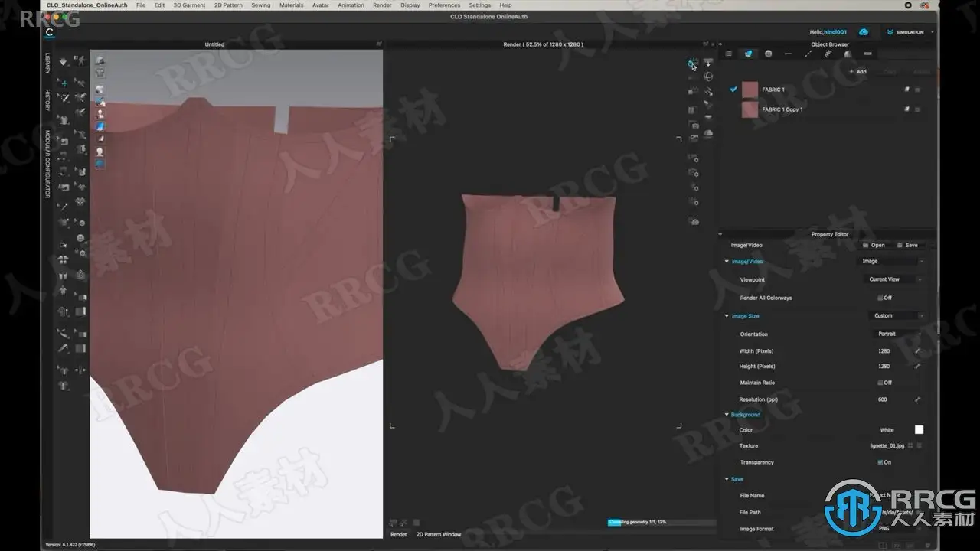Disable the Transparency checkbox
Image resolution: width=980 pixels, height=551 pixels.
click(x=880, y=462)
